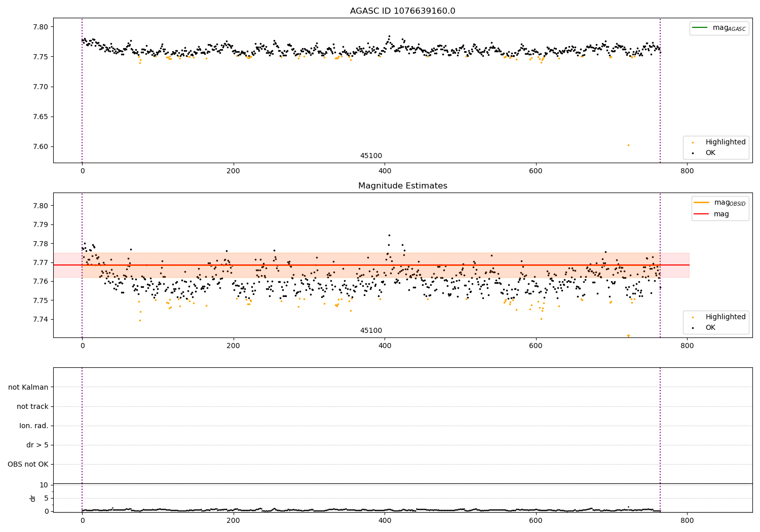The image size is (760, 532).
Task: Click the dr > 5 axis label
Action: 37,445
